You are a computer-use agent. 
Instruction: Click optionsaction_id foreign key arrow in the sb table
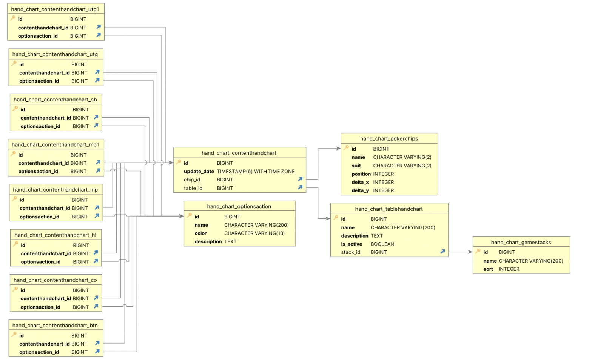(x=96, y=126)
